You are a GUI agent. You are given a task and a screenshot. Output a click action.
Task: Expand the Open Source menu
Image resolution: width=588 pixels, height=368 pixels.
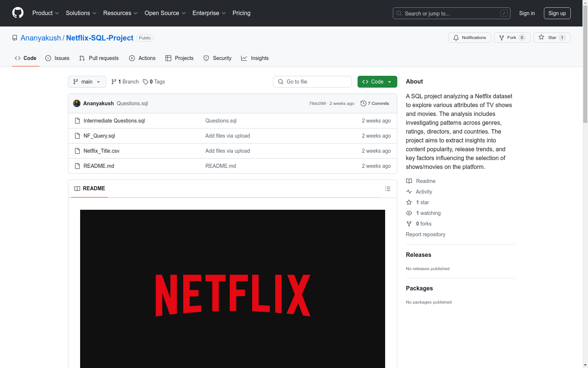pos(165,13)
